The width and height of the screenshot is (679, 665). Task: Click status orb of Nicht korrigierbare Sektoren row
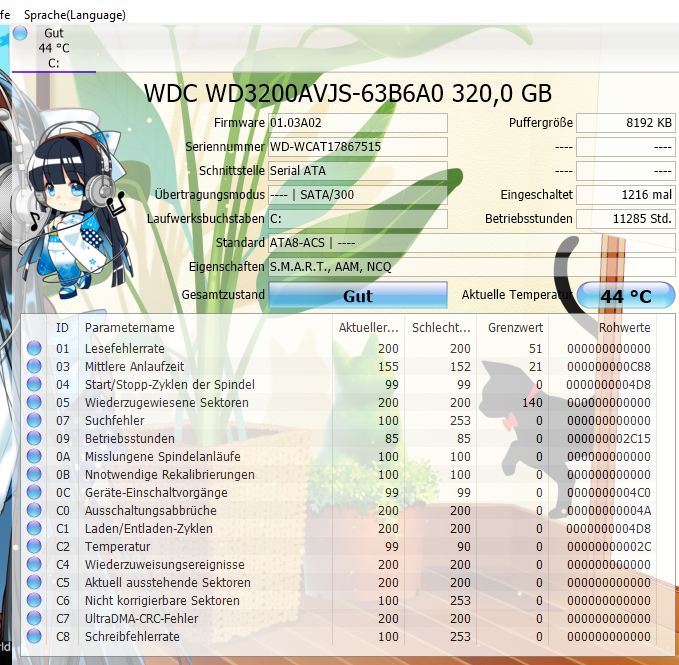34,600
